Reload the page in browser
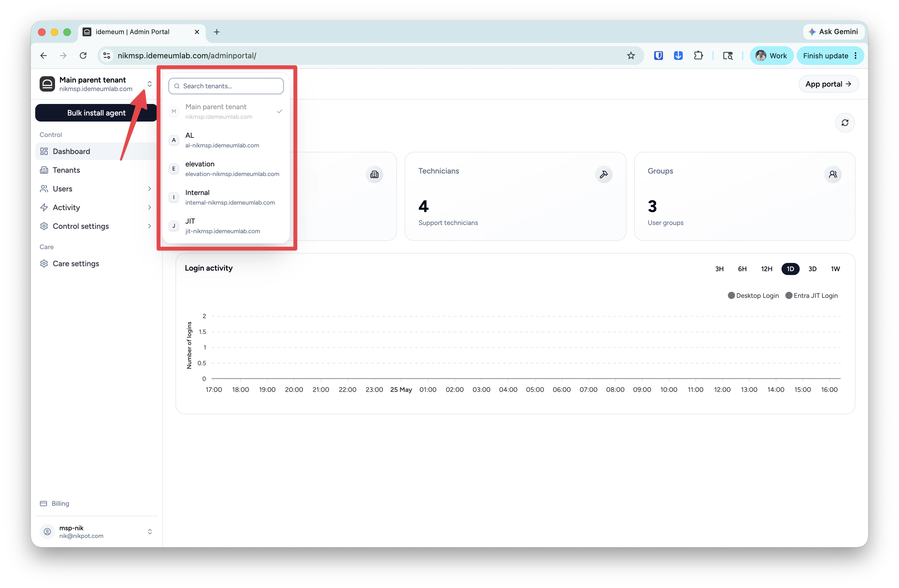 coord(83,56)
